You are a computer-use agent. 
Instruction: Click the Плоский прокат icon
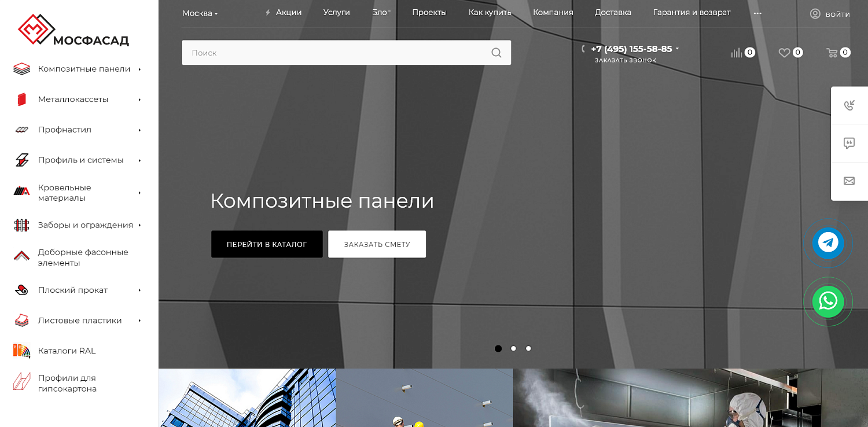tap(21, 290)
